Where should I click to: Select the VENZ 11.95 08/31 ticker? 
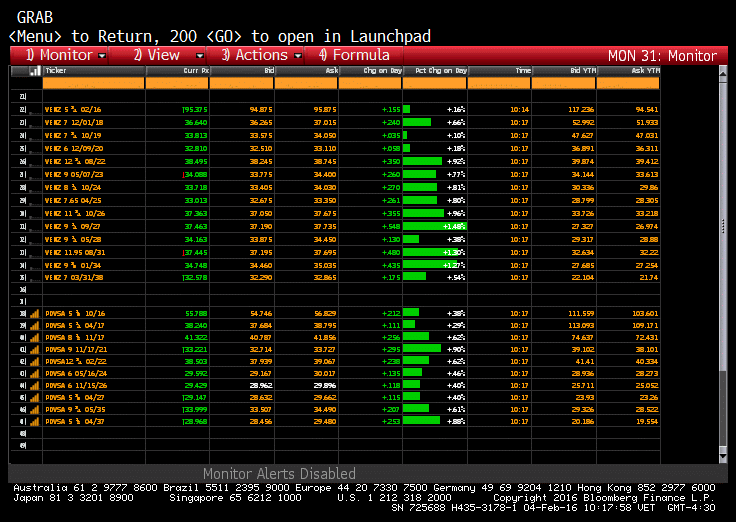[75, 253]
